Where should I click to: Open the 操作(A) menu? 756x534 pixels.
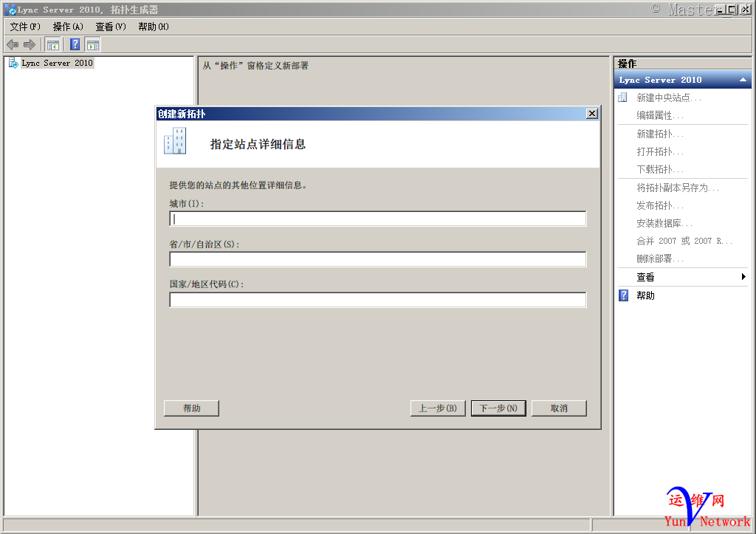point(68,27)
